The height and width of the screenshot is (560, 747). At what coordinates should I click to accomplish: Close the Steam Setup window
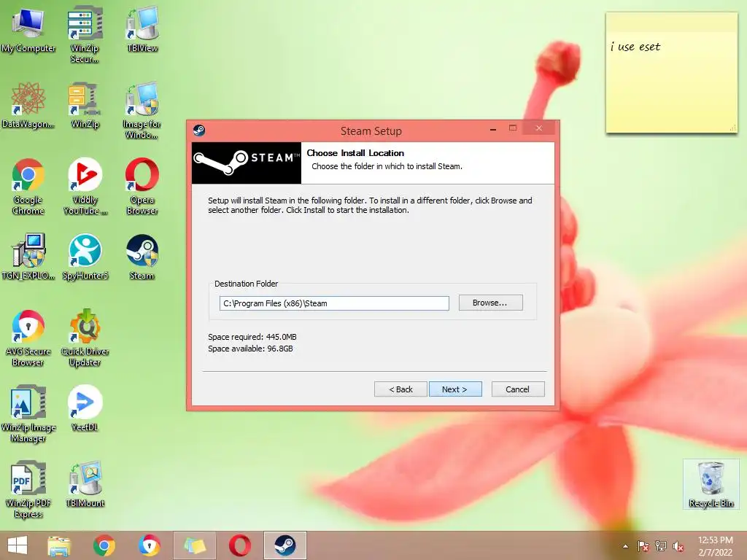click(x=539, y=128)
